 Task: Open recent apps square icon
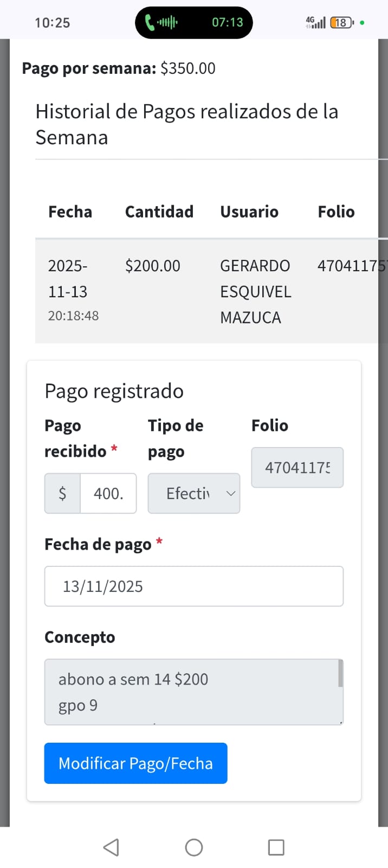pyautogui.click(x=276, y=847)
